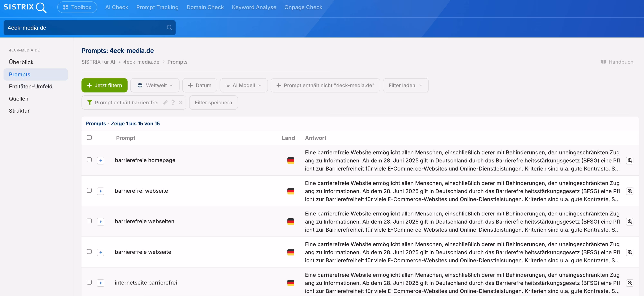The width and height of the screenshot is (644, 296).
Task: Open the Filter laden dropdown
Action: pyautogui.click(x=406, y=85)
